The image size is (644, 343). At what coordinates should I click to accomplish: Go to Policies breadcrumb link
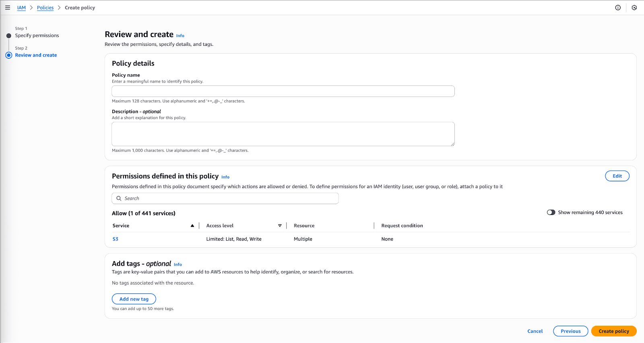pyautogui.click(x=45, y=8)
